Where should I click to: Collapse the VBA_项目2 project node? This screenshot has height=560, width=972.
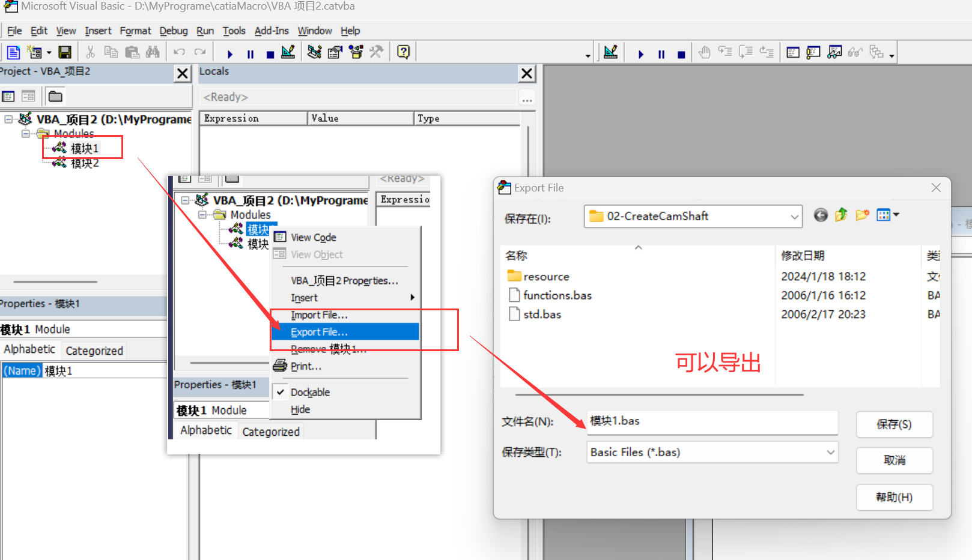[x=8, y=119]
